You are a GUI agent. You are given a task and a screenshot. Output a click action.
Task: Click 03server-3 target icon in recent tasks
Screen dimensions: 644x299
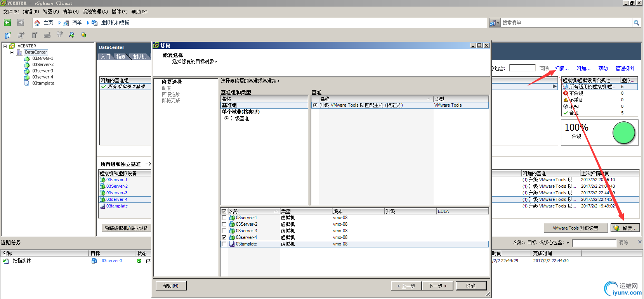(94, 261)
